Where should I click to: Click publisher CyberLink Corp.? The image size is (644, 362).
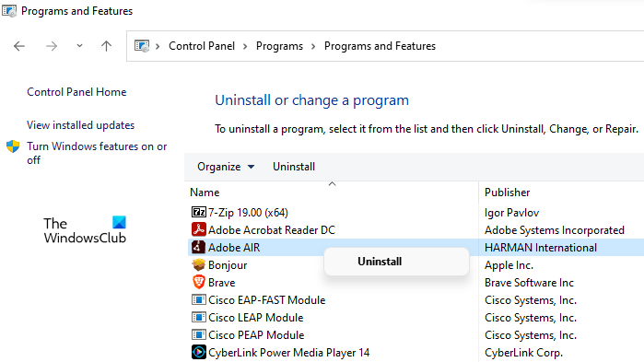pyautogui.click(x=523, y=353)
